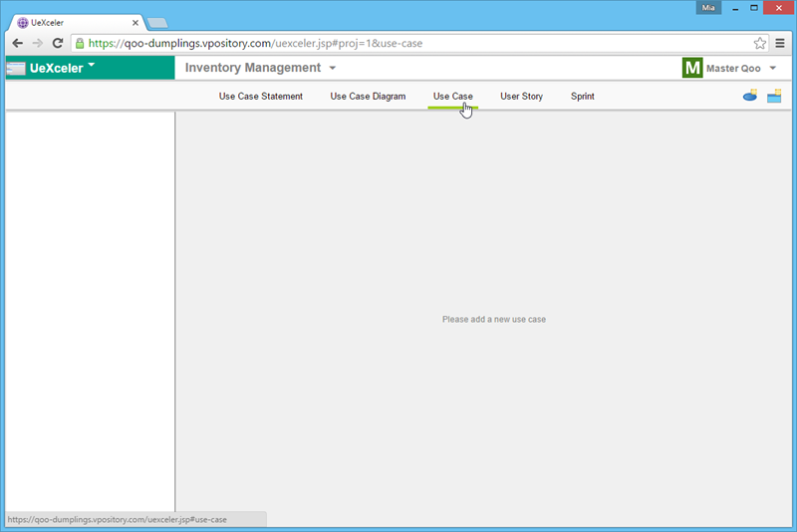Click the green M user avatar
797x532 pixels.
tap(692, 68)
